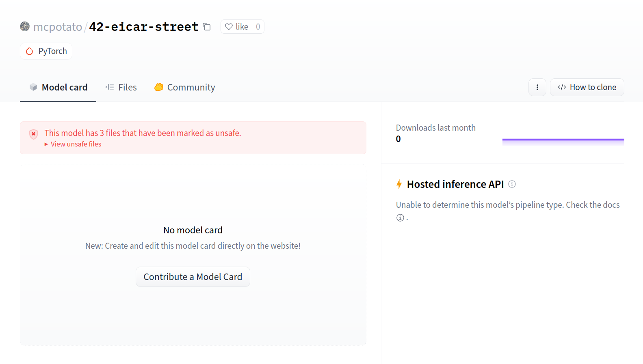Click Contribute a Model Card button
The image size is (643, 364).
click(x=193, y=277)
